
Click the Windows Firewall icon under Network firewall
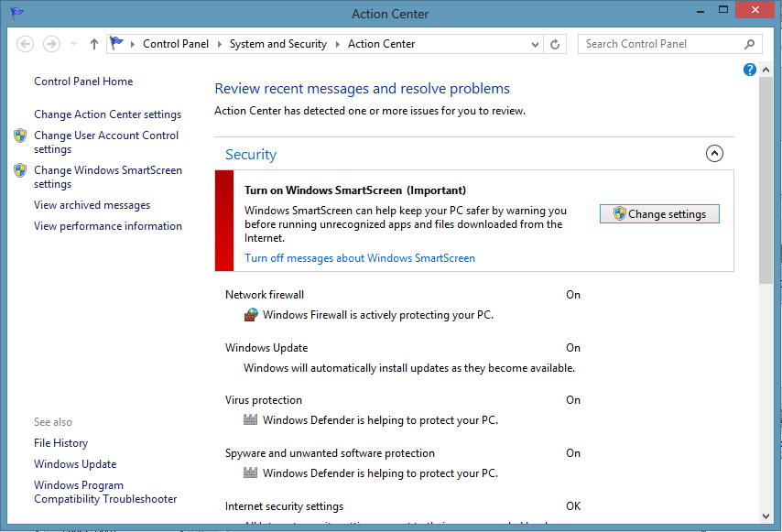[250, 314]
